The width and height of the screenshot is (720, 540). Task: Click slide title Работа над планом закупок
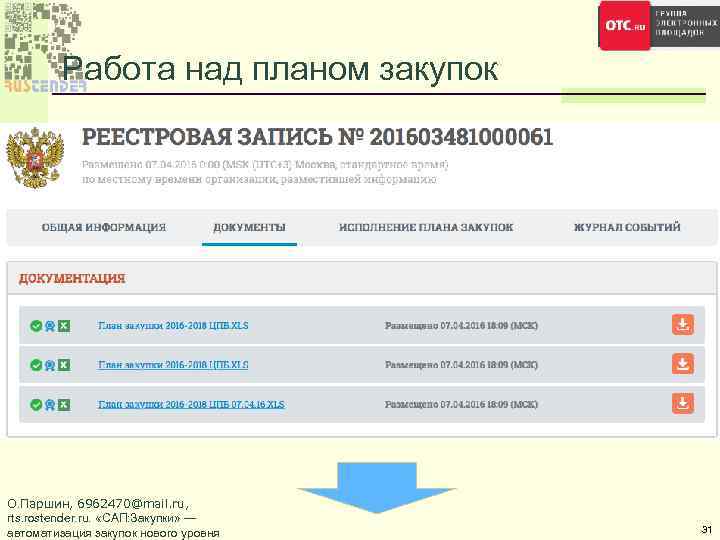(280, 69)
